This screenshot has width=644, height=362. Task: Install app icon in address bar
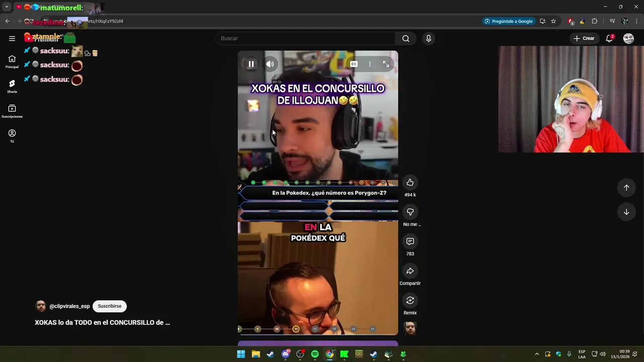tap(542, 21)
